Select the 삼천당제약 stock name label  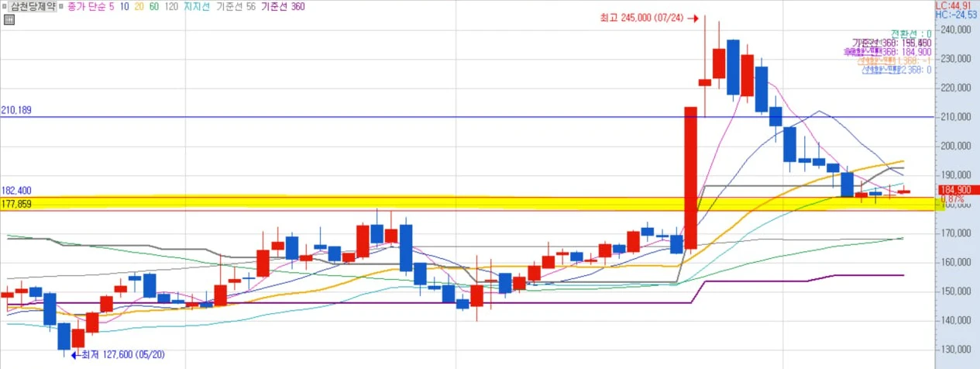pyautogui.click(x=32, y=6)
